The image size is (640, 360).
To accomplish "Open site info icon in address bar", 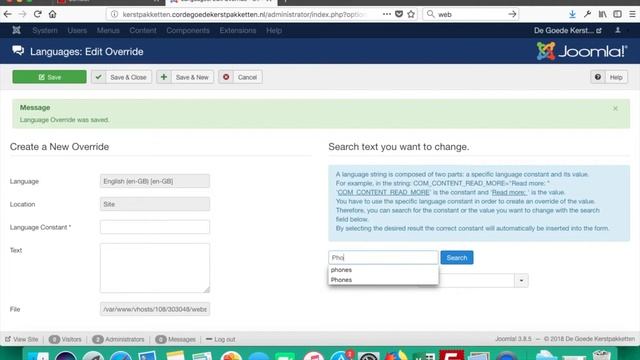I will [x=115, y=14].
